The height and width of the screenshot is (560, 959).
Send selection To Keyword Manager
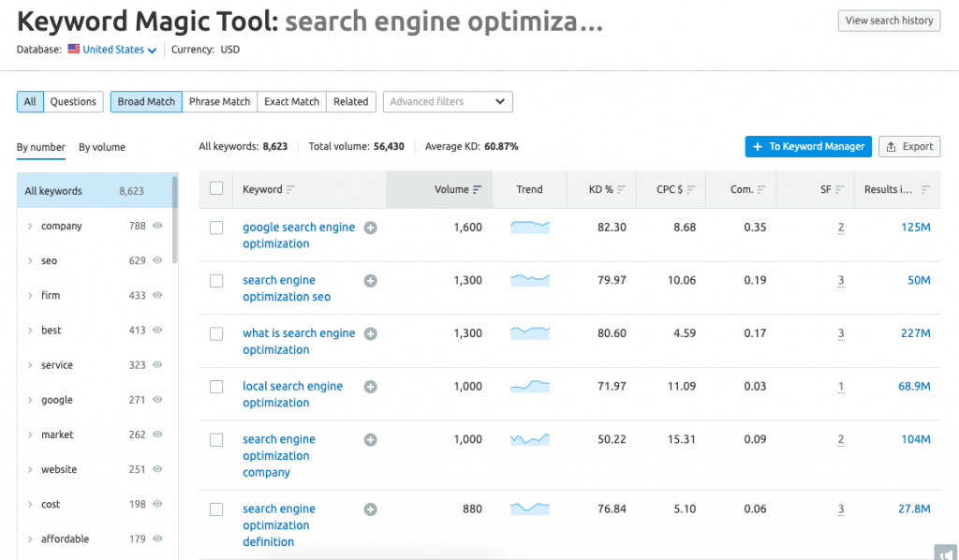(808, 147)
